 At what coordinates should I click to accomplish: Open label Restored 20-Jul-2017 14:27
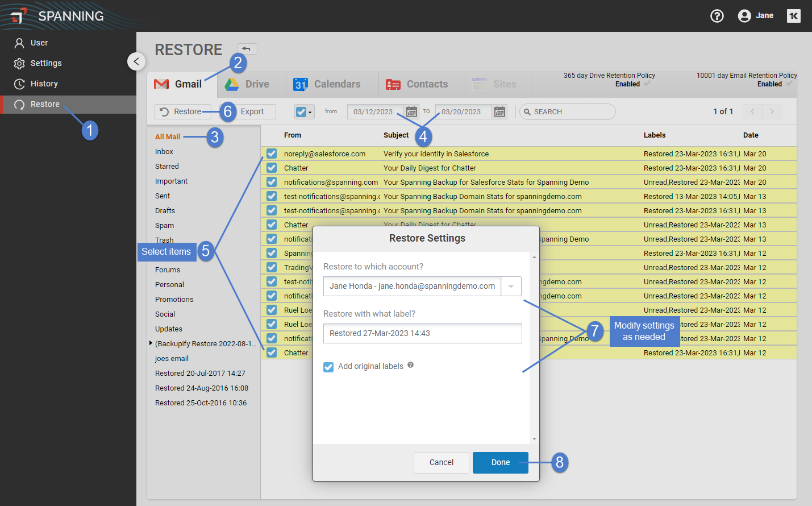pyautogui.click(x=200, y=373)
